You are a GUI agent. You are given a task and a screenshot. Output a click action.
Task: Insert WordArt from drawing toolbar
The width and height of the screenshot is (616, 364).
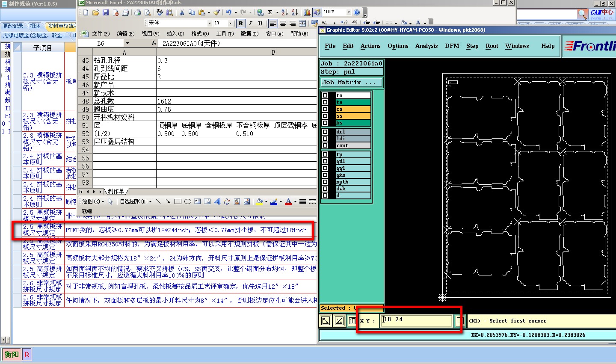217,201
